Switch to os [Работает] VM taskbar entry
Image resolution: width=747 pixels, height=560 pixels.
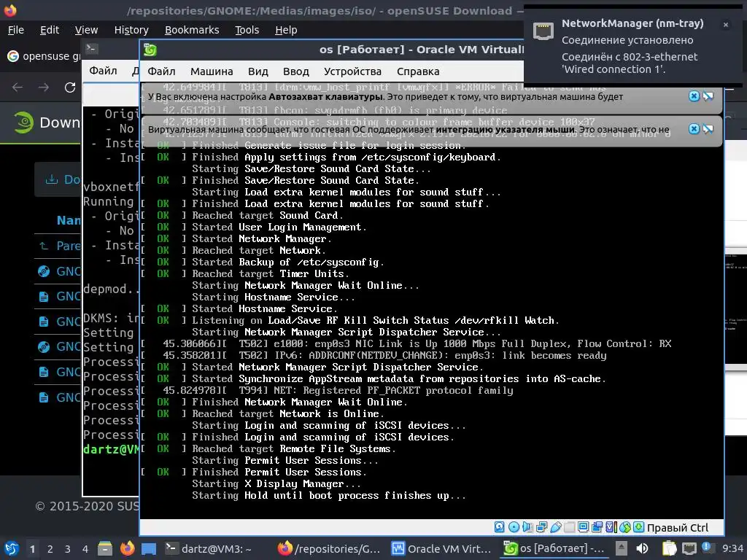554,548
